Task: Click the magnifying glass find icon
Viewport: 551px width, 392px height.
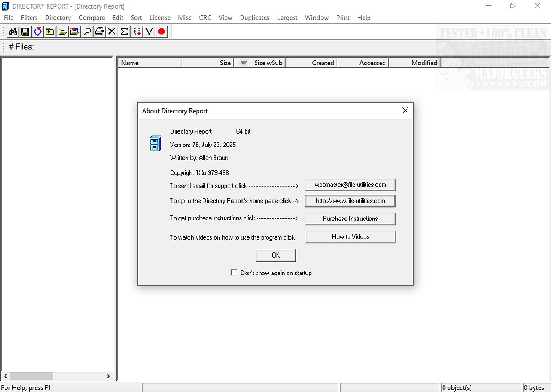Action: tap(87, 32)
